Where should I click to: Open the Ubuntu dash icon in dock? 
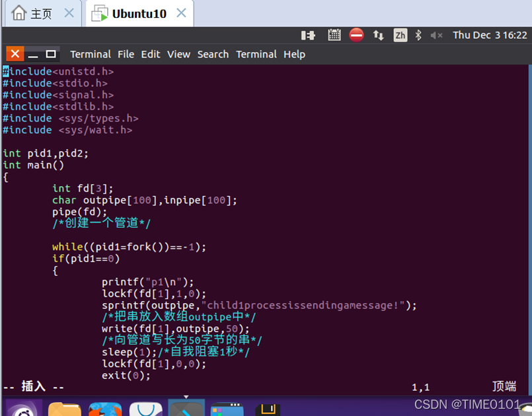tap(24, 408)
